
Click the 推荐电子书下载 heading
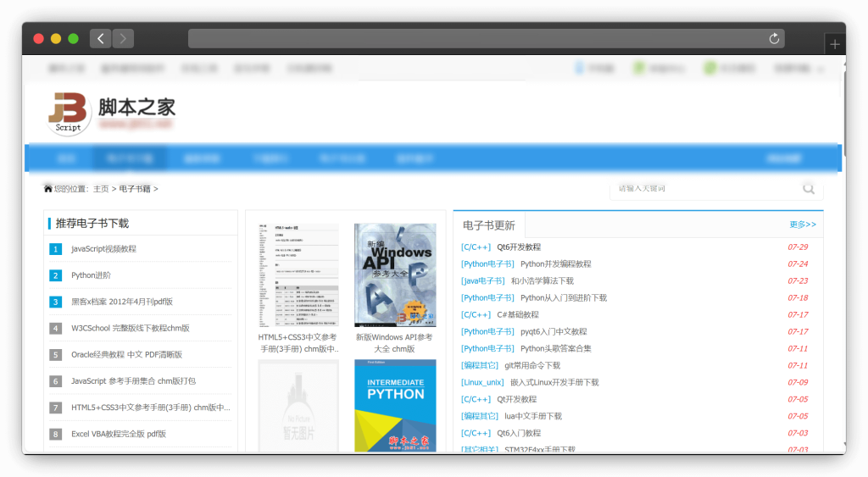(x=92, y=224)
